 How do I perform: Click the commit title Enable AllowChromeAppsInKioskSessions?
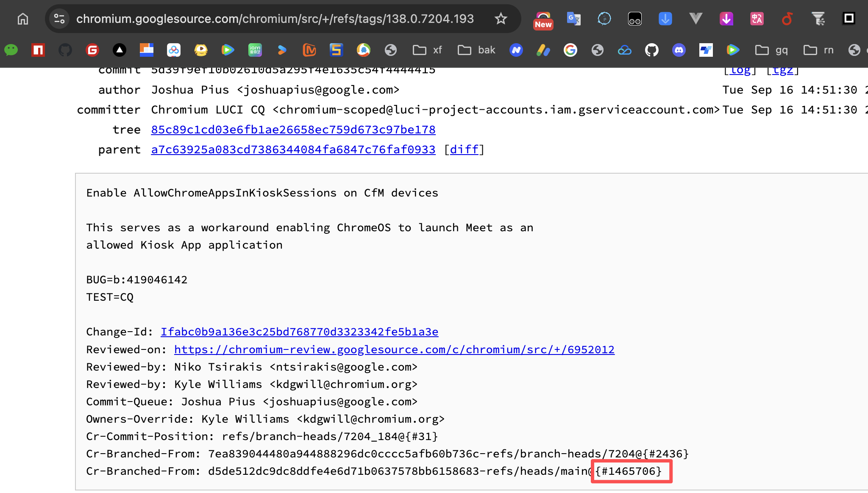click(x=262, y=193)
